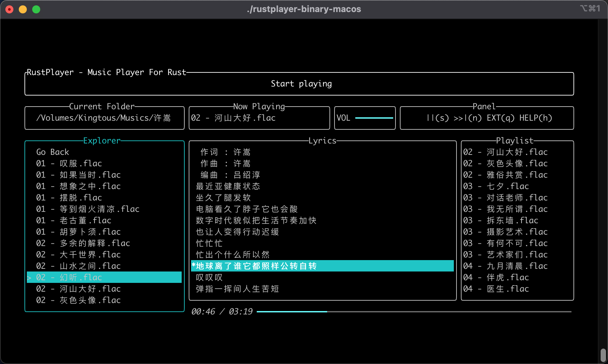Pick 02 - 多余的解释.flac in Explorer
The height and width of the screenshot is (364, 608).
83,243
